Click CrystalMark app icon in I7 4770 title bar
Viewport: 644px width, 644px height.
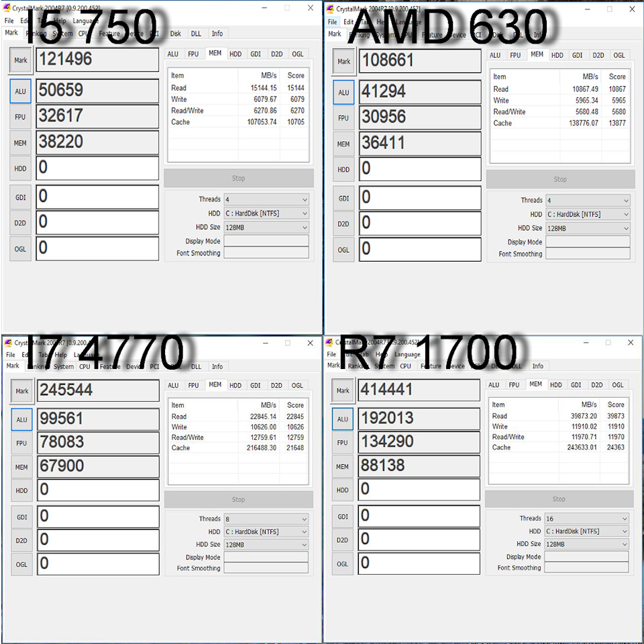8,343
